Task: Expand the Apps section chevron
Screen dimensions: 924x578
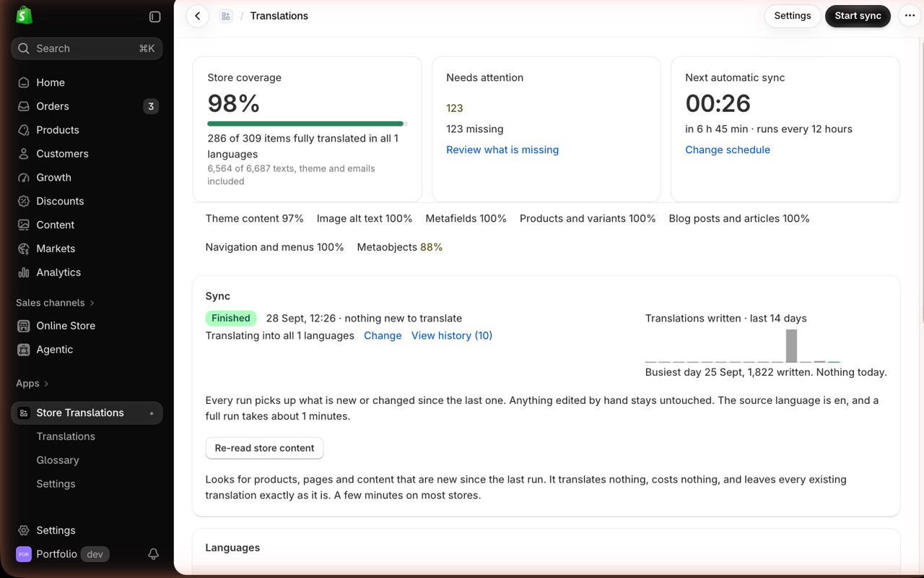Action: coord(46,384)
